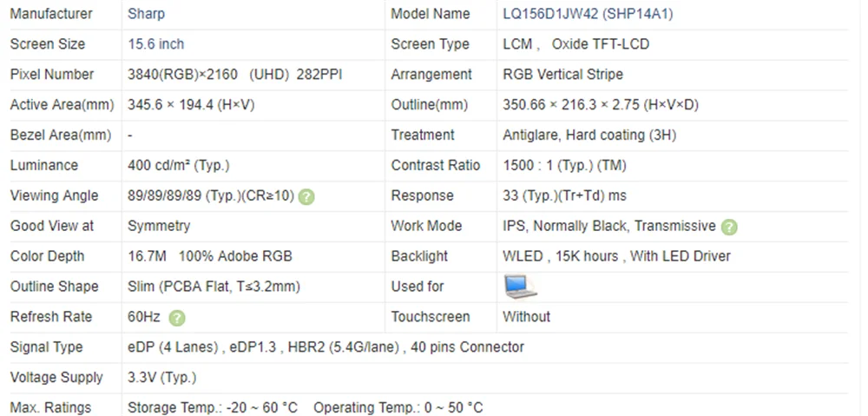Click the 3.3V voltage supply value

(161, 378)
